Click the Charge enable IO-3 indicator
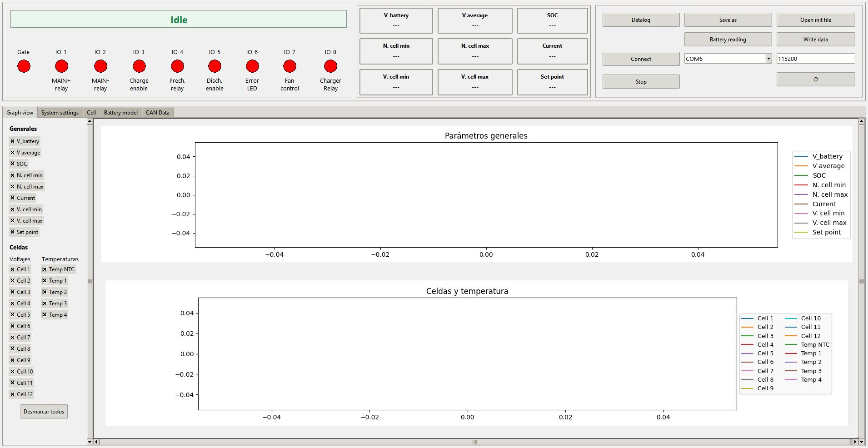The image size is (868, 448). pyautogui.click(x=139, y=66)
